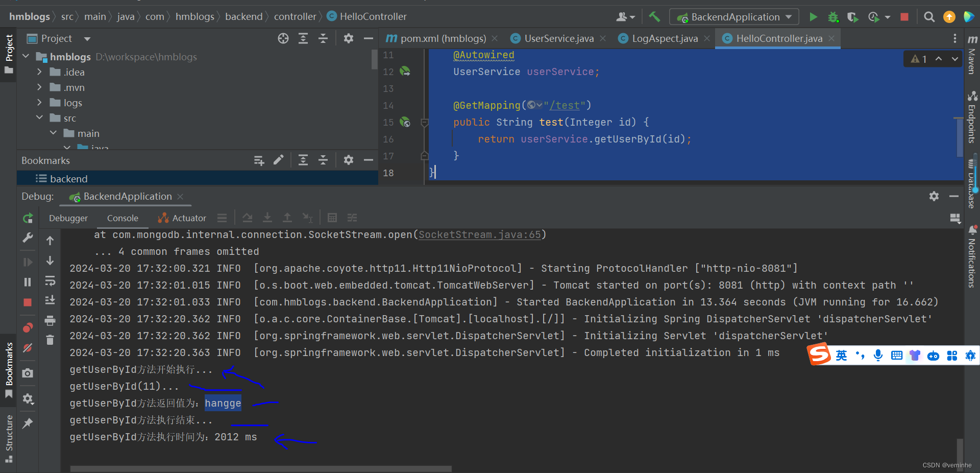Open SocketStream.java:65 link in stack trace
The width and height of the screenshot is (980, 473).
pyautogui.click(x=479, y=234)
